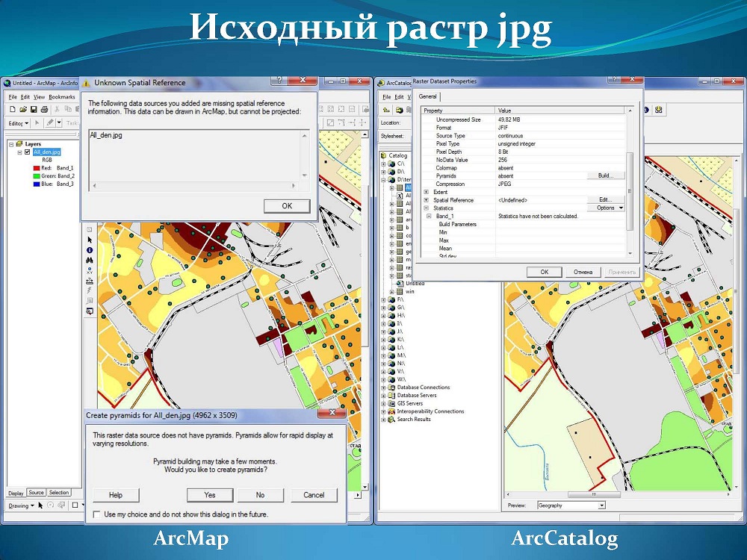Open the Editor dropdown menu

point(19,123)
